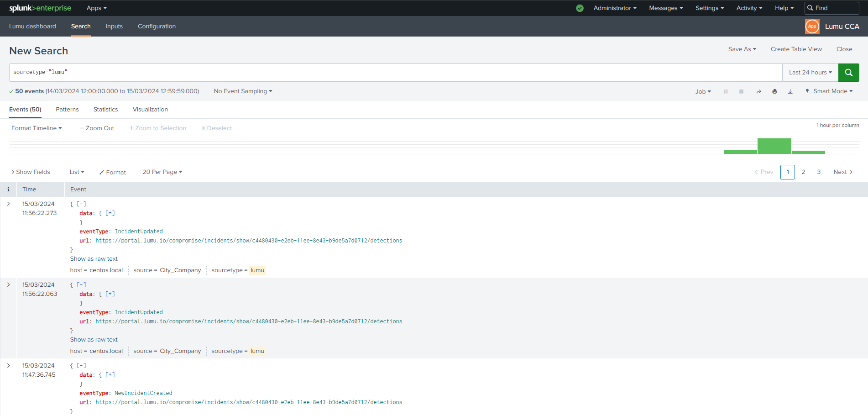This screenshot has height=416, width=868.
Task: Expand the first event row details chevron
Action: pyautogui.click(x=8, y=204)
